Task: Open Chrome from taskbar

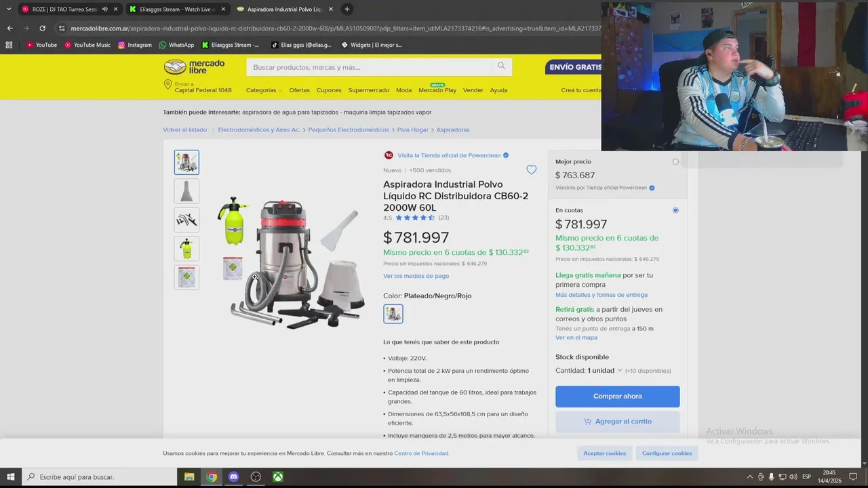Action: click(x=212, y=476)
